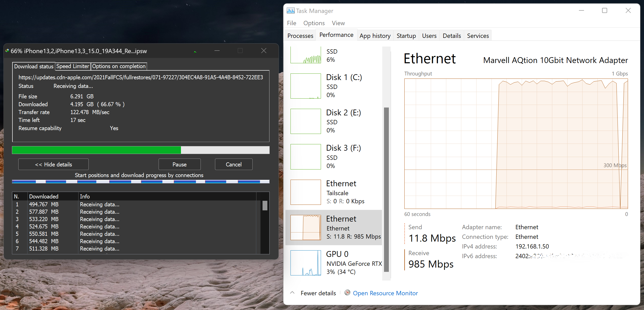
Task: Click the Open Resource Monitor link
Action: click(x=385, y=293)
